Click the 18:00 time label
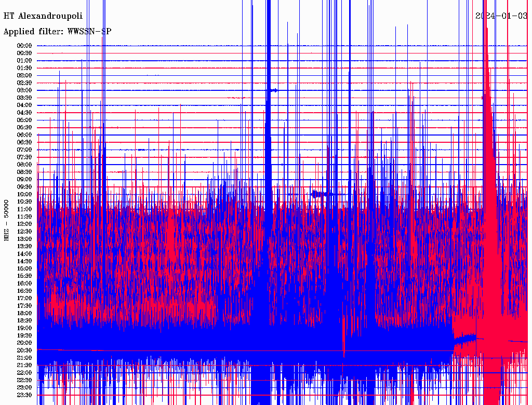 (x=24, y=314)
